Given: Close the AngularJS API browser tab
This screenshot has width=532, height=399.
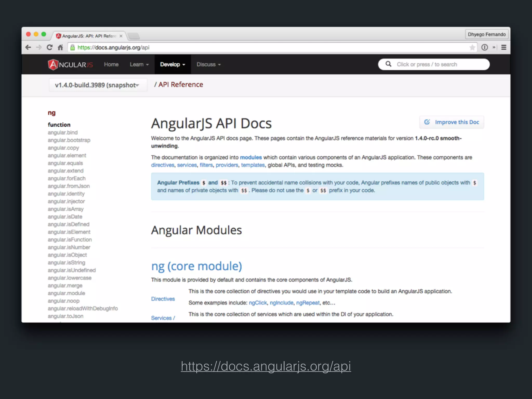Looking at the screenshot, I should 121,36.
